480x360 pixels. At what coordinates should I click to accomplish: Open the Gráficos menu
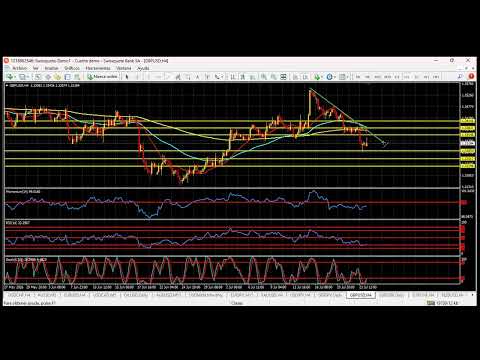(72, 68)
